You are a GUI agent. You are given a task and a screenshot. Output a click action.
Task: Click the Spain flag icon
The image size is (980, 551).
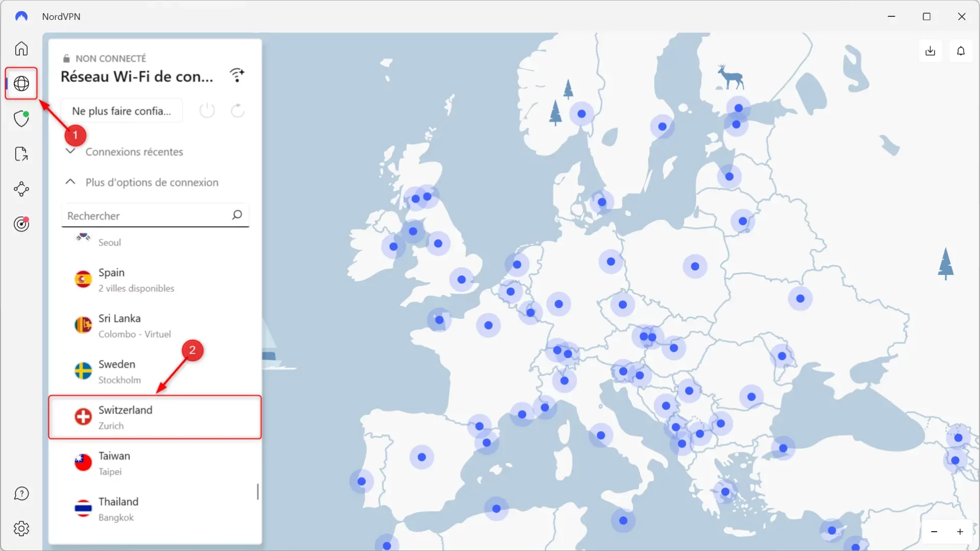point(83,280)
